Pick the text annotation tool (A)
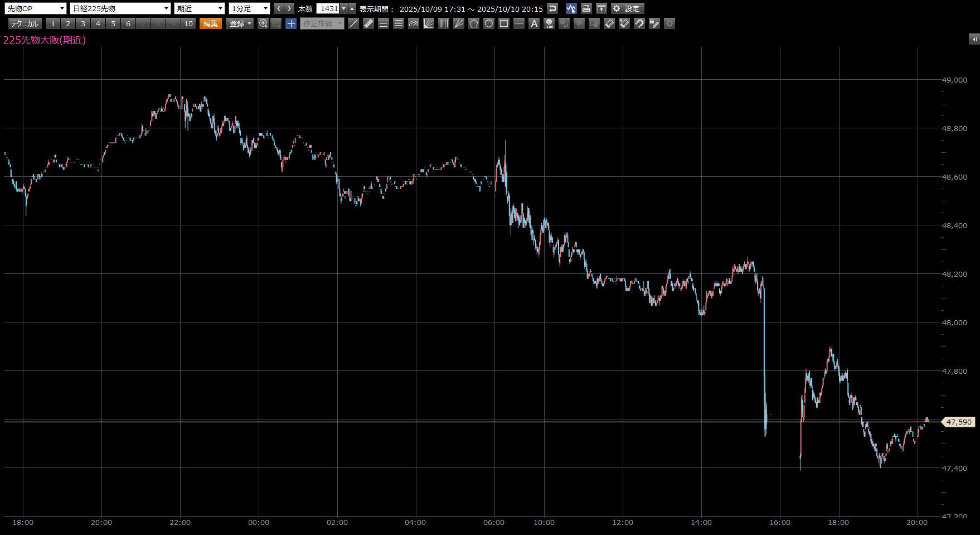 534,23
